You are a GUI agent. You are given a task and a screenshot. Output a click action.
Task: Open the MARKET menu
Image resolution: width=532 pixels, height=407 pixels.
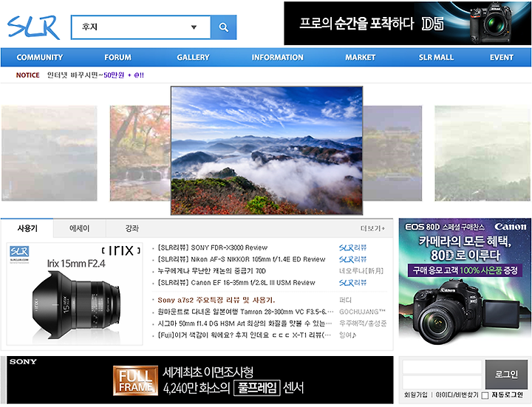pos(361,58)
